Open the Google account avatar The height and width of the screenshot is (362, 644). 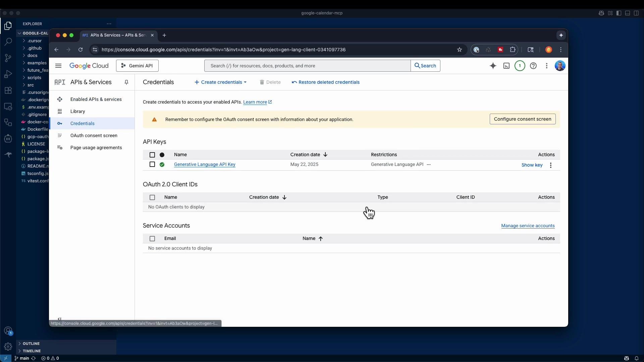point(560,66)
